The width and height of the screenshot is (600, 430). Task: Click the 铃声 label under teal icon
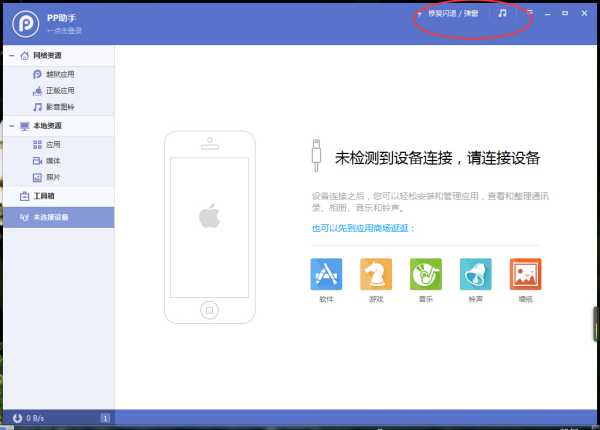pyautogui.click(x=476, y=299)
